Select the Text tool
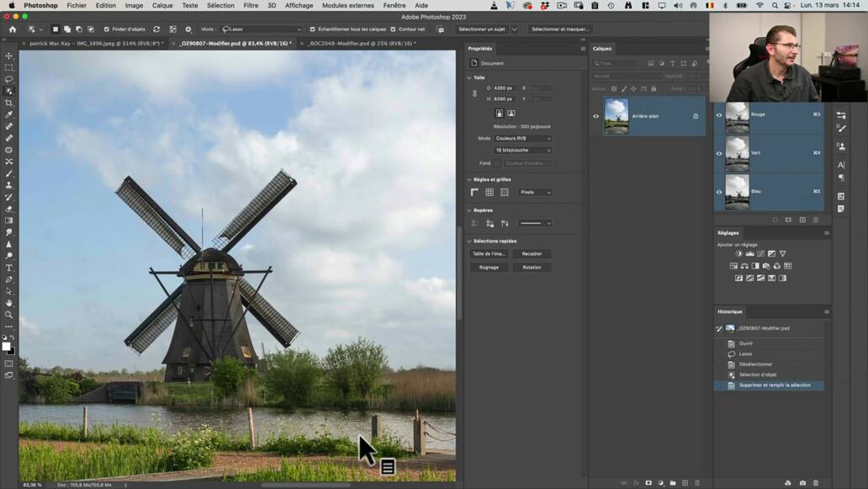This screenshot has width=868, height=489. (8, 268)
